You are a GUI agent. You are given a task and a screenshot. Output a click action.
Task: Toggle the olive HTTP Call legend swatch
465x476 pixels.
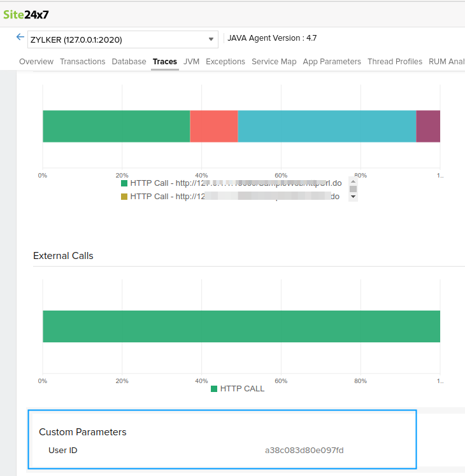pyautogui.click(x=124, y=197)
